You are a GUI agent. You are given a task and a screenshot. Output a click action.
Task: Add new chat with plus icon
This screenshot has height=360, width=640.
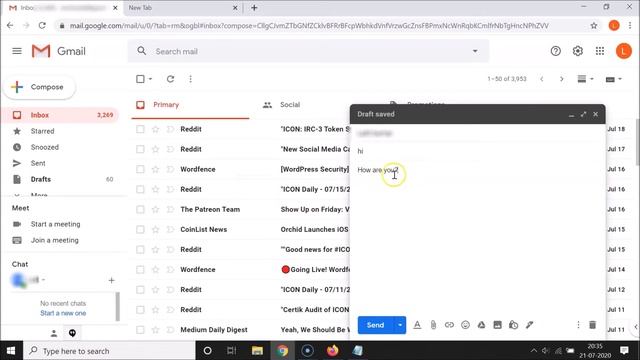click(x=111, y=280)
